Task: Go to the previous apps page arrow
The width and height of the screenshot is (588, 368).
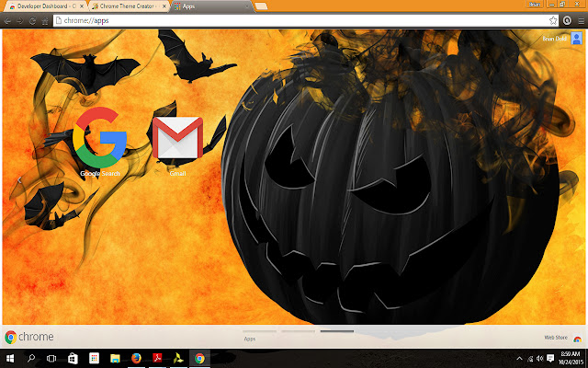Action: tap(19, 180)
